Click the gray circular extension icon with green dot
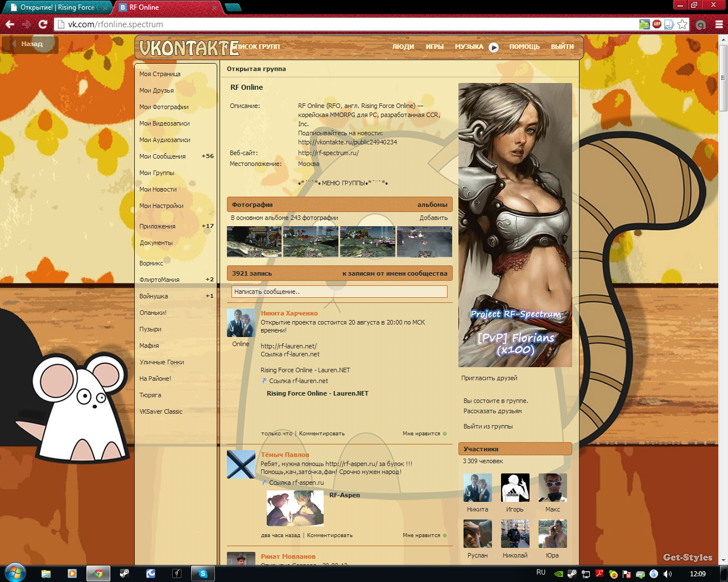Screen dimensions: 728x582 click(x=701, y=24)
